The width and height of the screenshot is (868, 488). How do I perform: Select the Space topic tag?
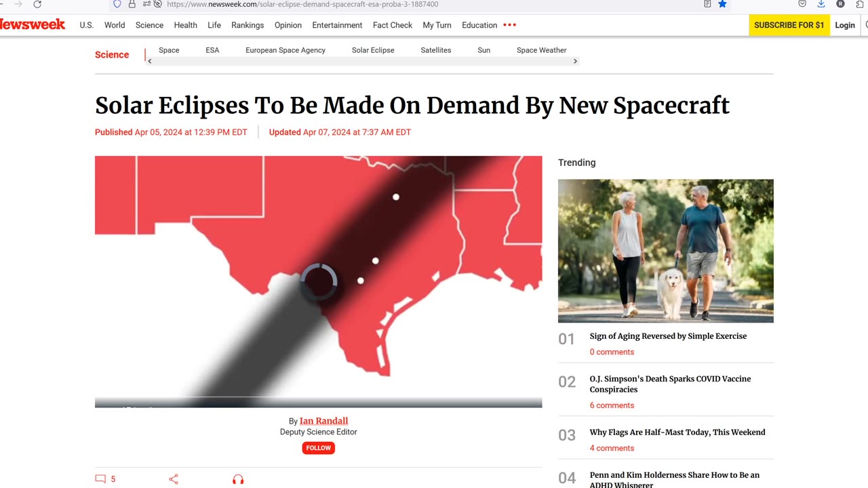coord(169,50)
